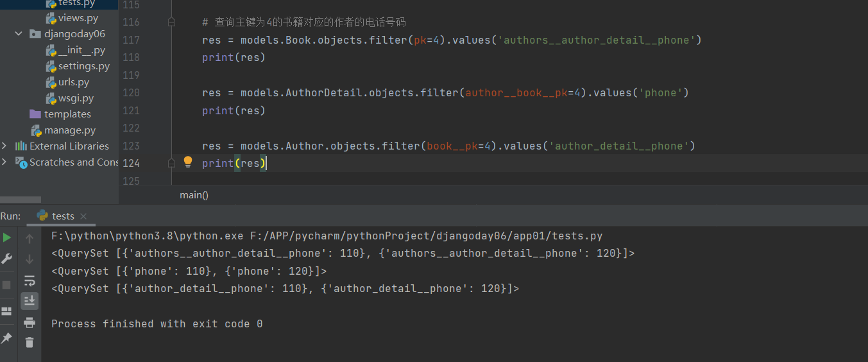Click the External Libraries bar-chart icon

(21, 146)
